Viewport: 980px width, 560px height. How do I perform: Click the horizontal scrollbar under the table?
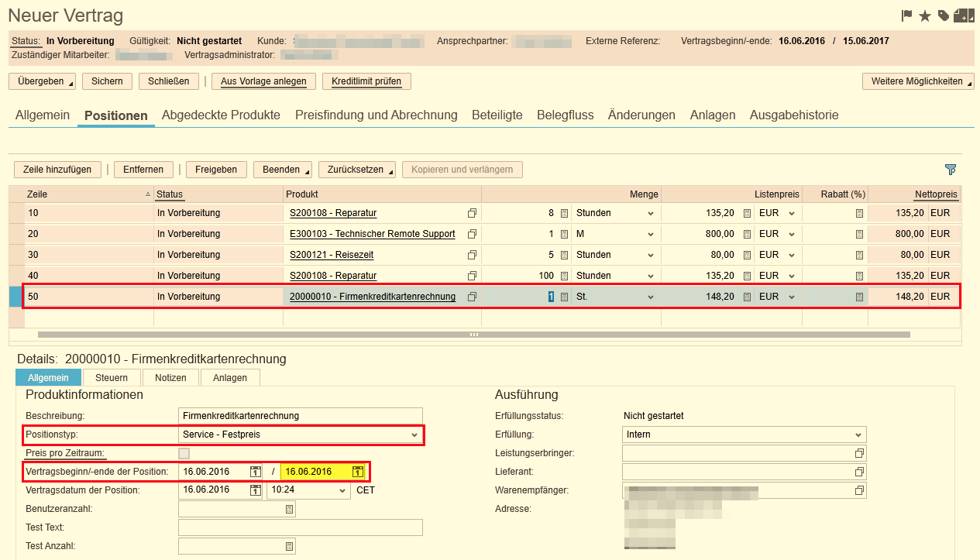pos(473,335)
